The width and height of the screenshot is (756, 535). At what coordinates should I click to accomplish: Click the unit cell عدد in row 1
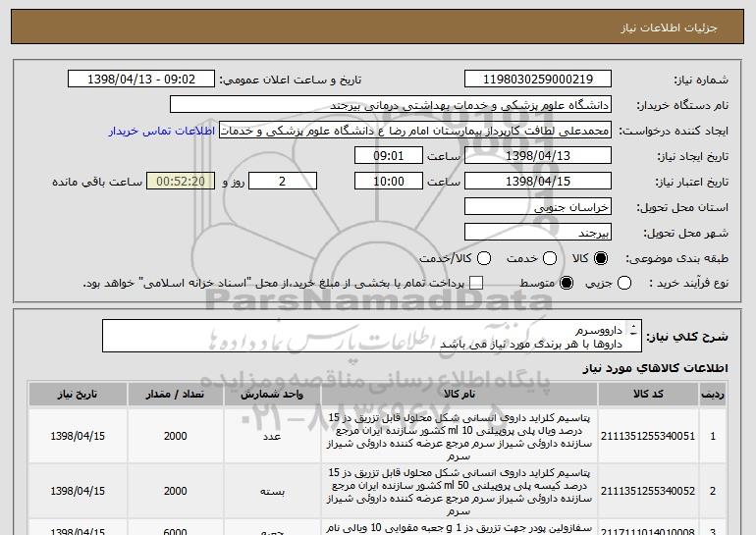[272, 436]
